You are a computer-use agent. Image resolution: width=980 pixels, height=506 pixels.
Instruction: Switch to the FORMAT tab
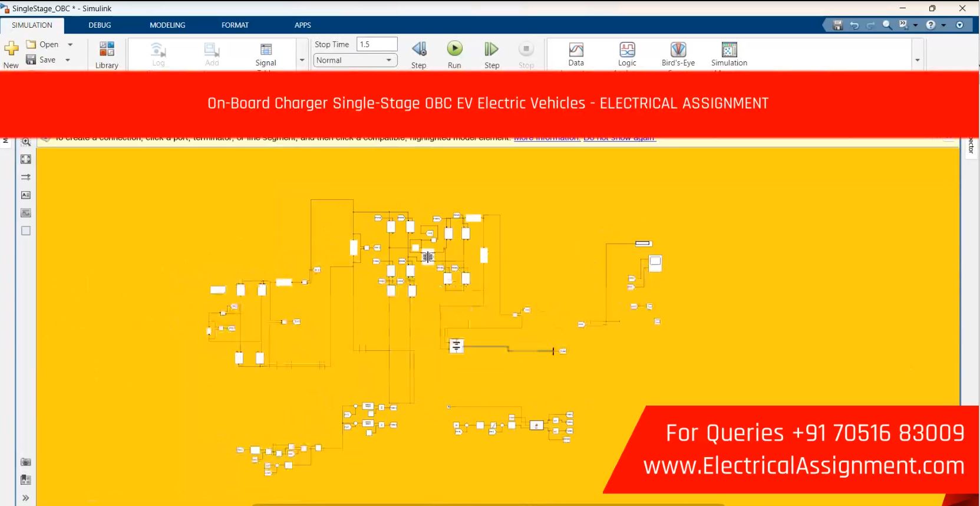(x=235, y=25)
